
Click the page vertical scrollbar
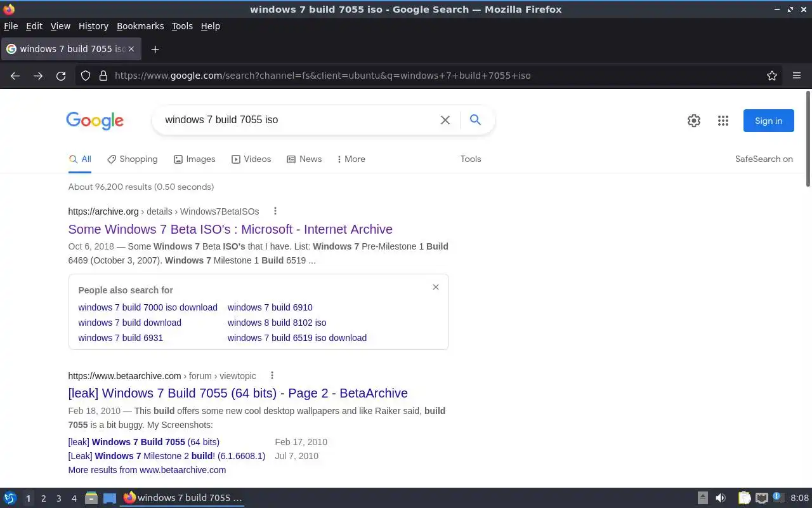point(808,138)
